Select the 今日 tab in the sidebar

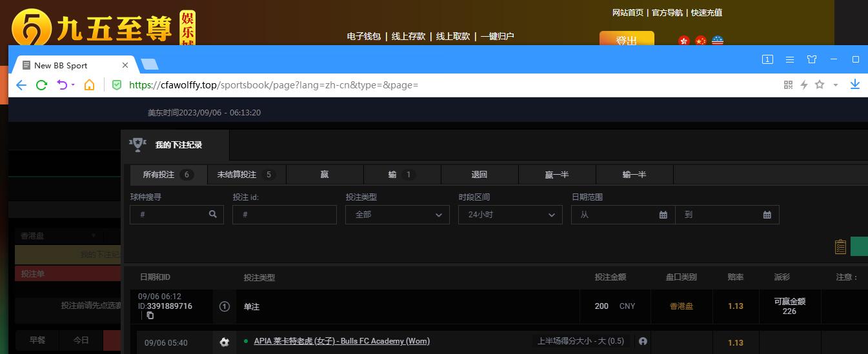tap(81, 340)
